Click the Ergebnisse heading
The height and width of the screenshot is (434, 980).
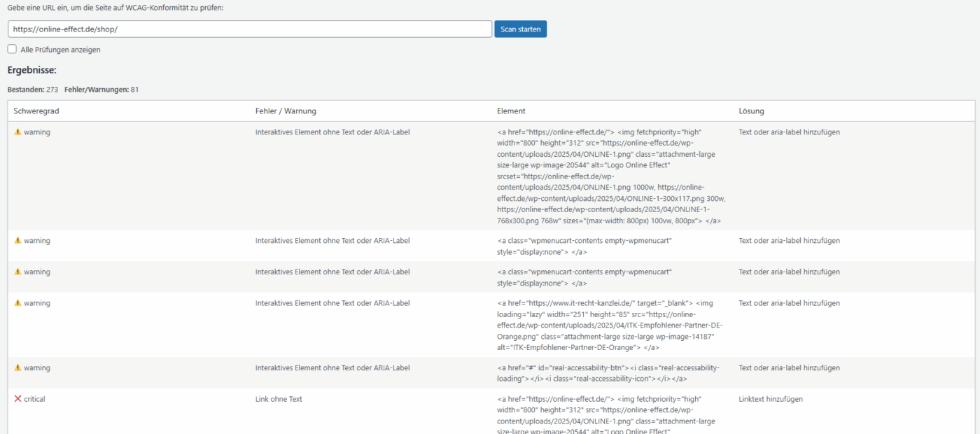pyautogui.click(x=31, y=70)
